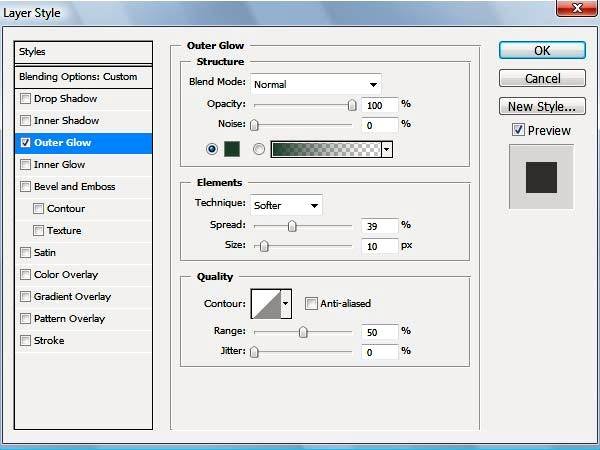Open the Contour picker dropdown arrow

(x=286, y=303)
